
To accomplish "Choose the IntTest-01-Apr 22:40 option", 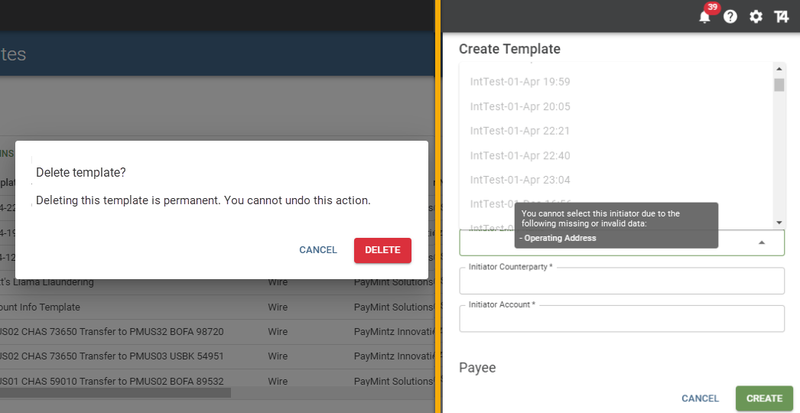I will (x=520, y=156).
